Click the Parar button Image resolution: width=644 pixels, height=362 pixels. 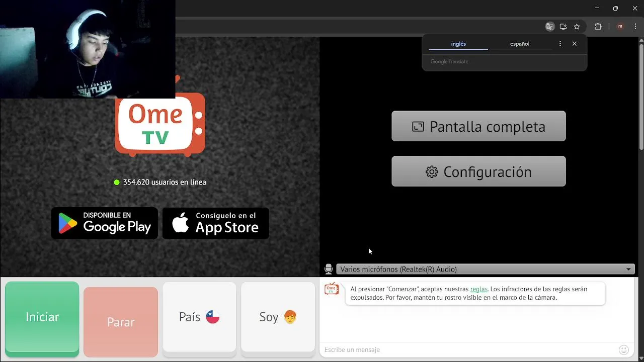click(121, 322)
